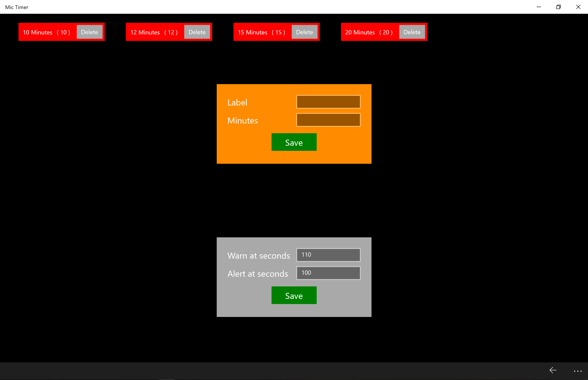Screen dimensions: 588x380
Task: Select the 10 Minutes timer tile
Action: (46, 32)
